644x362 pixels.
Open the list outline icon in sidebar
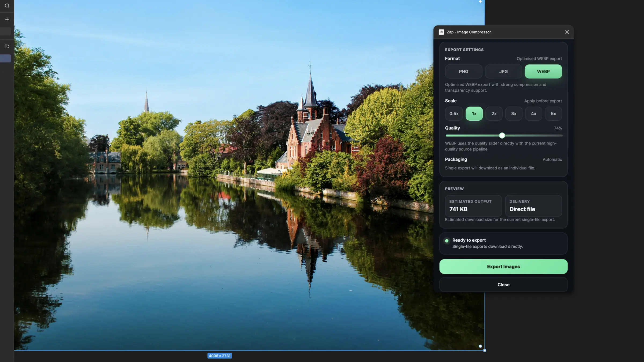click(x=7, y=46)
